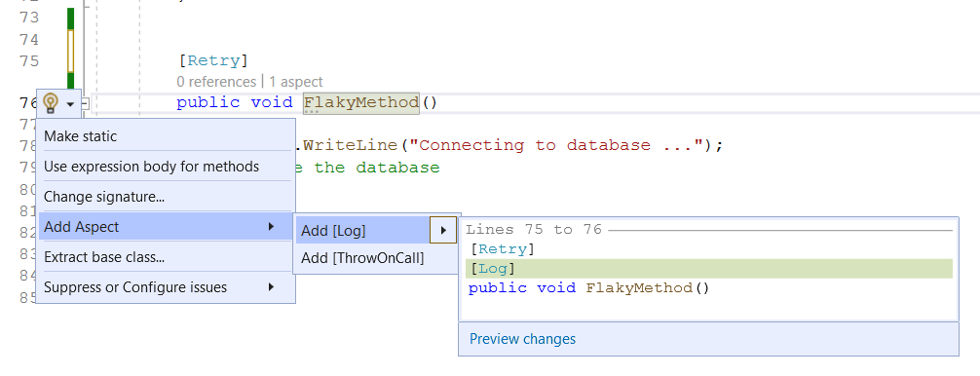Open Change signature dialog option
The width and height of the screenshot is (980, 376).
(104, 197)
